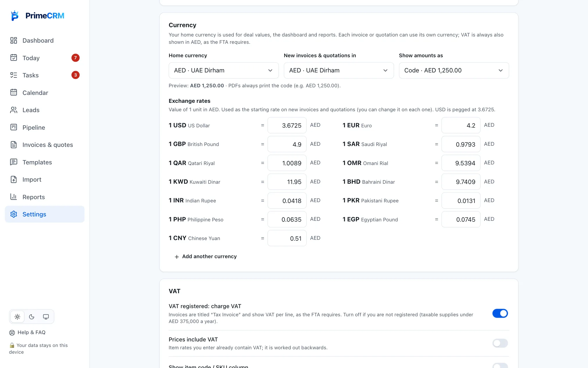This screenshot has height=368, width=588.
Task: Click the Pipeline board icon
Action: [14, 127]
